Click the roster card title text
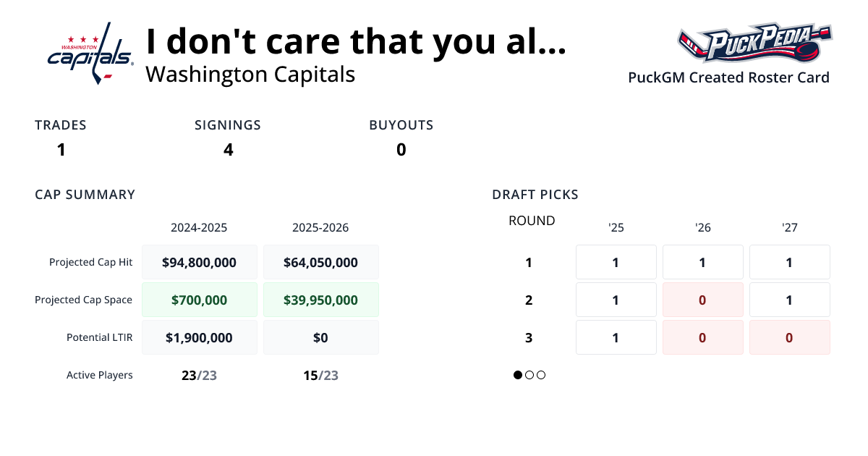The height and width of the screenshot is (456, 868). pos(356,42)
